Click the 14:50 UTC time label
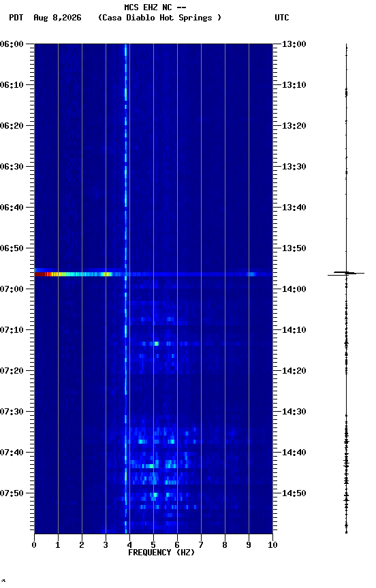 (x=294, y=493)
